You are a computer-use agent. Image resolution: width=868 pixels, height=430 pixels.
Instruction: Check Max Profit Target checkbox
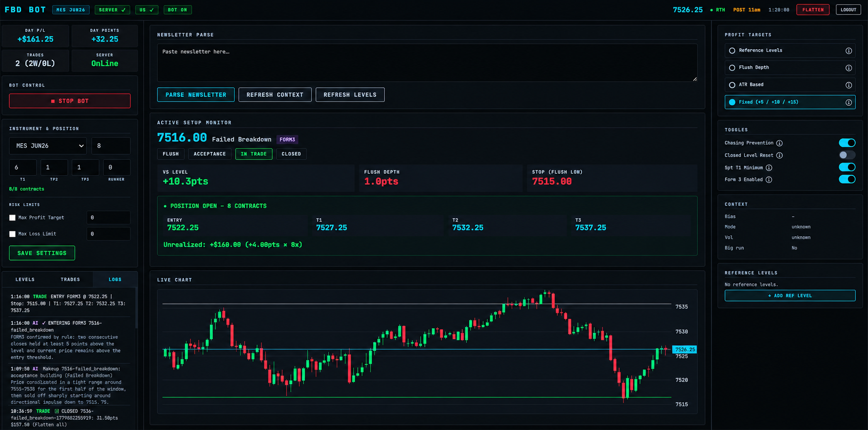[13, 218]
